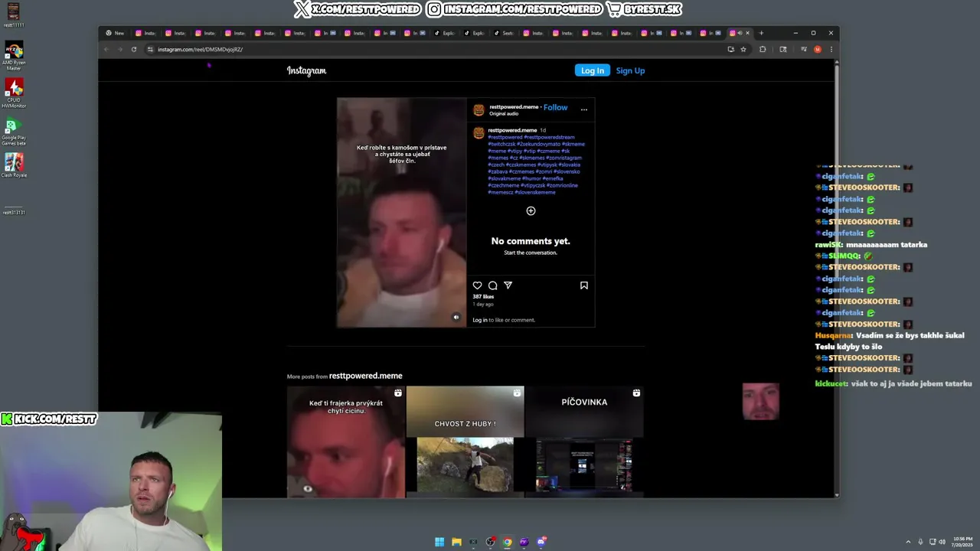This screenshot has height=551, width=980.
Task: Open Windows Start menu
Action: click(x=439, y=542)
